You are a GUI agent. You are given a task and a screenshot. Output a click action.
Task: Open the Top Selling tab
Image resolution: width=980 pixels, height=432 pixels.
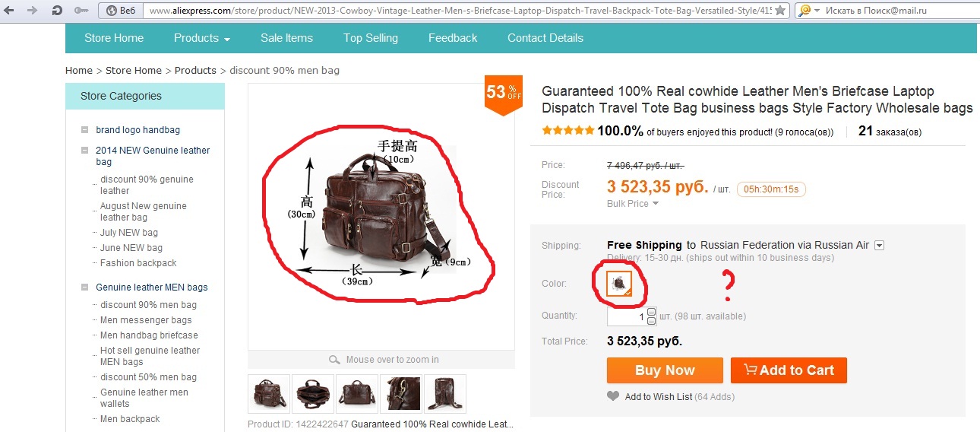(370, 38)
